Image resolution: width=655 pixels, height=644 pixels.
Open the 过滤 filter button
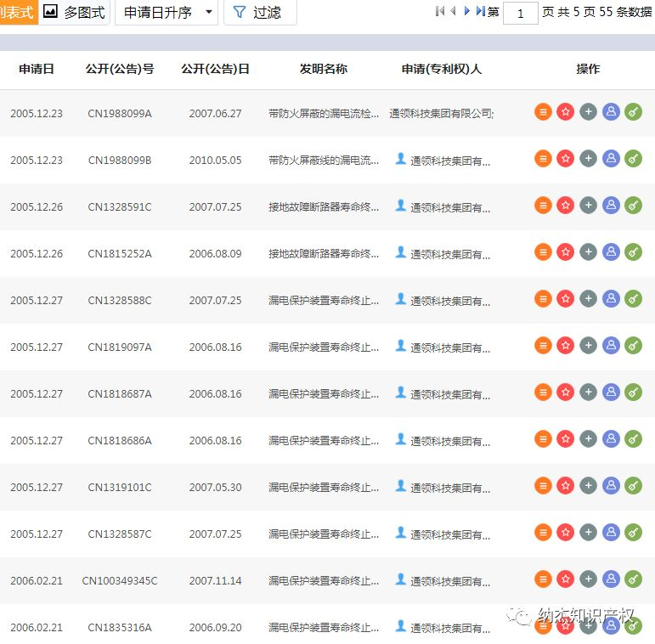(x=260, y=12)
